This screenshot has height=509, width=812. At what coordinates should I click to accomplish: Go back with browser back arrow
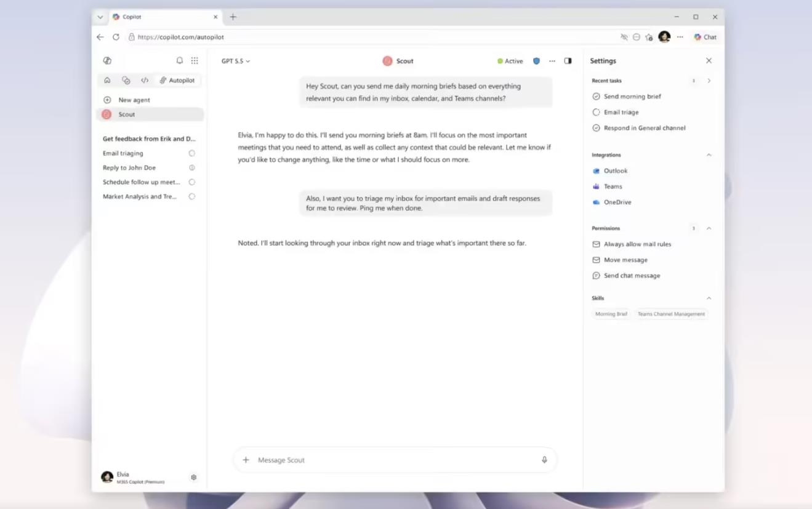[100, 37]
